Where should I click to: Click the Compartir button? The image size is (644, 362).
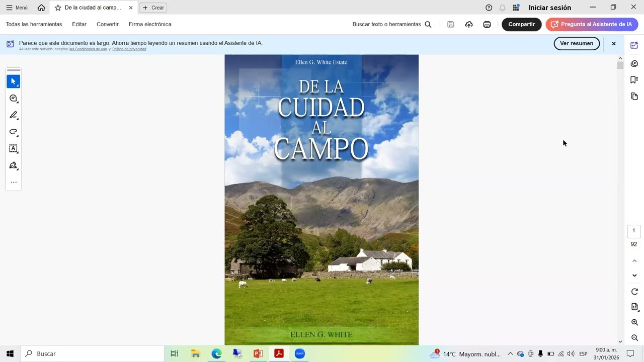coord(521,24)
